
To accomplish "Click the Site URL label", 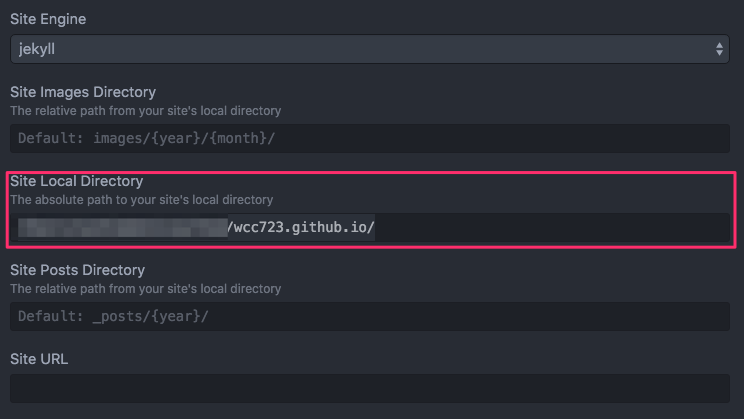I will click(x=39, y=359).
